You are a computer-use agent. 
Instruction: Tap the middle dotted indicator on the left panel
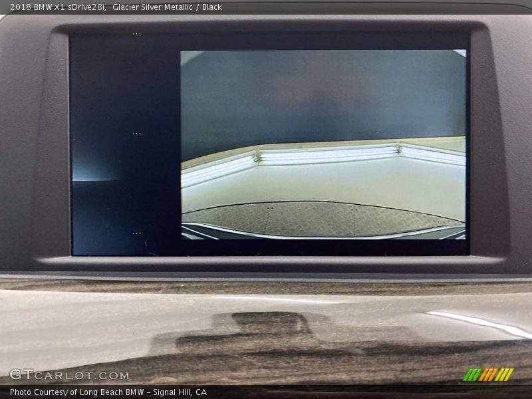click(136, 134)
